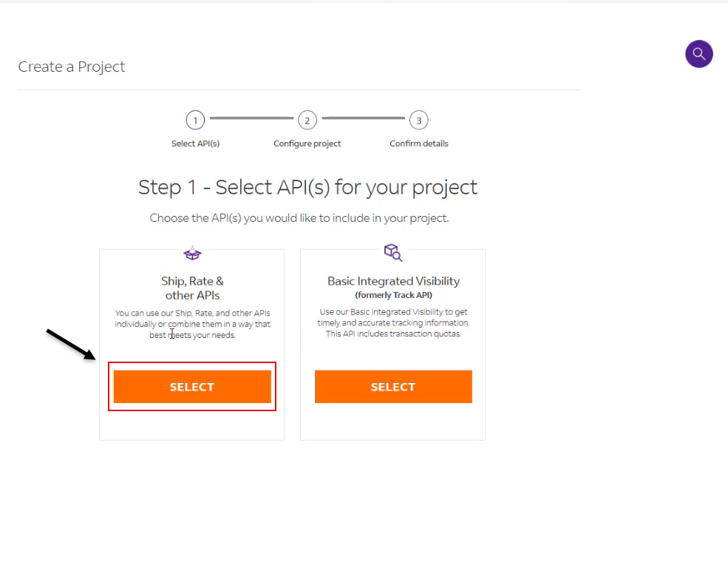Viewport: 728px width, 585px height.
Task: Jump to step 2 circle
Action: pos(307,120)
